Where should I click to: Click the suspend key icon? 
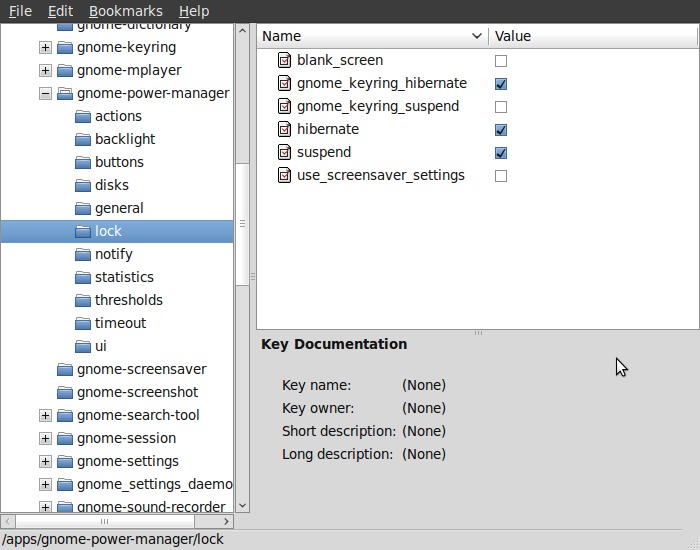pyautogui.click(x=284, y=152)
